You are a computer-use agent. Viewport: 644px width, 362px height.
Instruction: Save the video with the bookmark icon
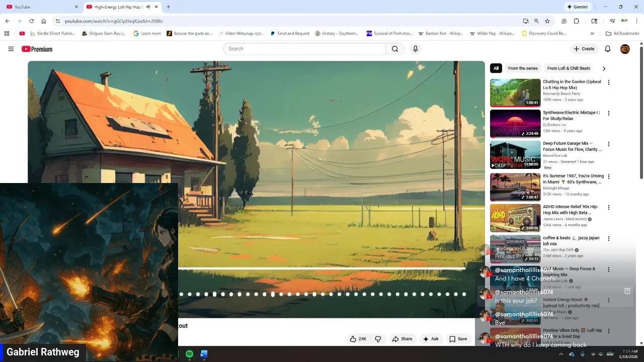click(x=451, y=339)
